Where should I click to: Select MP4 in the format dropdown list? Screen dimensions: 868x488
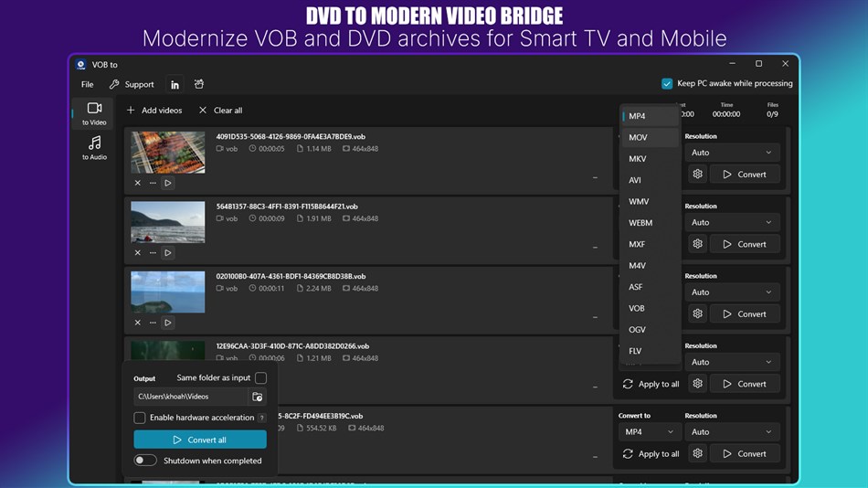tap(650, 116)
